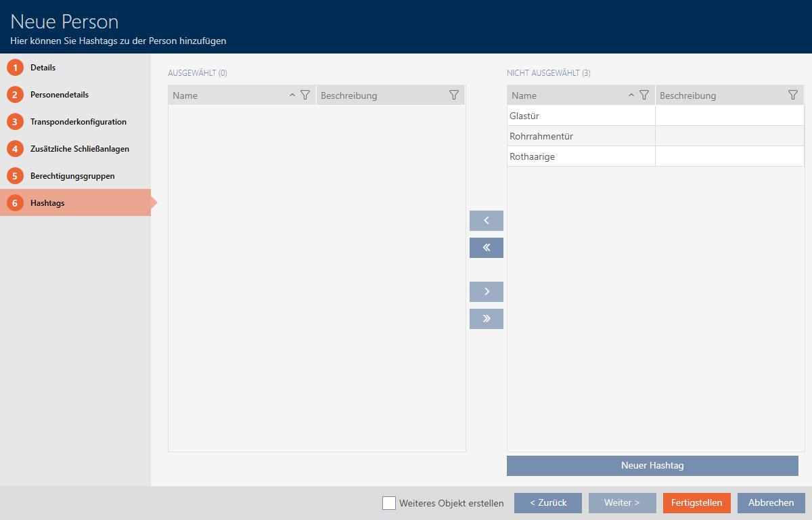Image resolution: width=812 pixels, height=520 pixels.
Task: Enable the 'Weiteres Objekt erstellen' checkbox
Action: click(x=389, y=503)
